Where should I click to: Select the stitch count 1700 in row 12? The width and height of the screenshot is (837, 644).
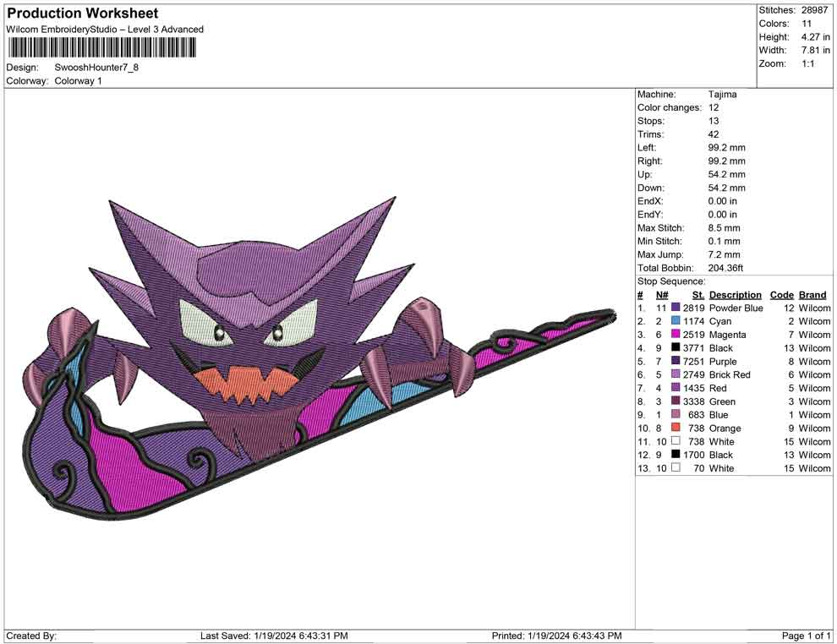point(694,455)
